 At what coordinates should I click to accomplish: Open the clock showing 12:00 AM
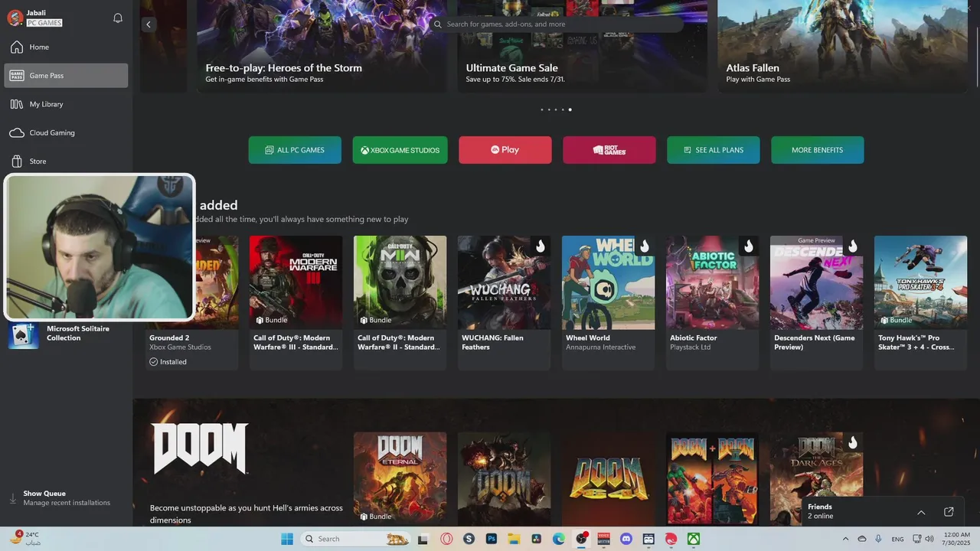(957, 539)
